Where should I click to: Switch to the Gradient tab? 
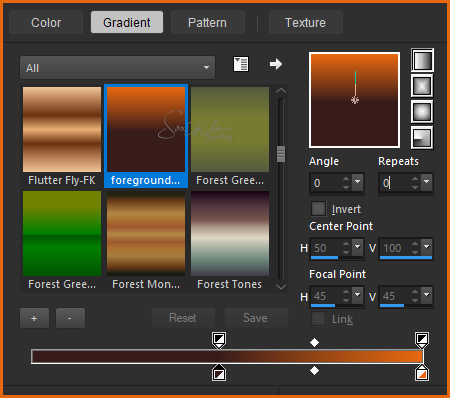[x=127, y=22]
